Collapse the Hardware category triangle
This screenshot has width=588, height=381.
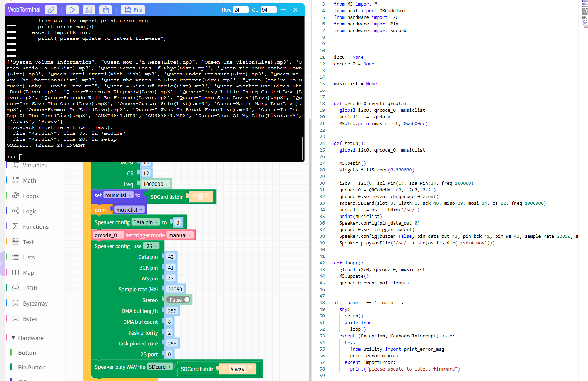pyautogui.click(x=13, y=338)
